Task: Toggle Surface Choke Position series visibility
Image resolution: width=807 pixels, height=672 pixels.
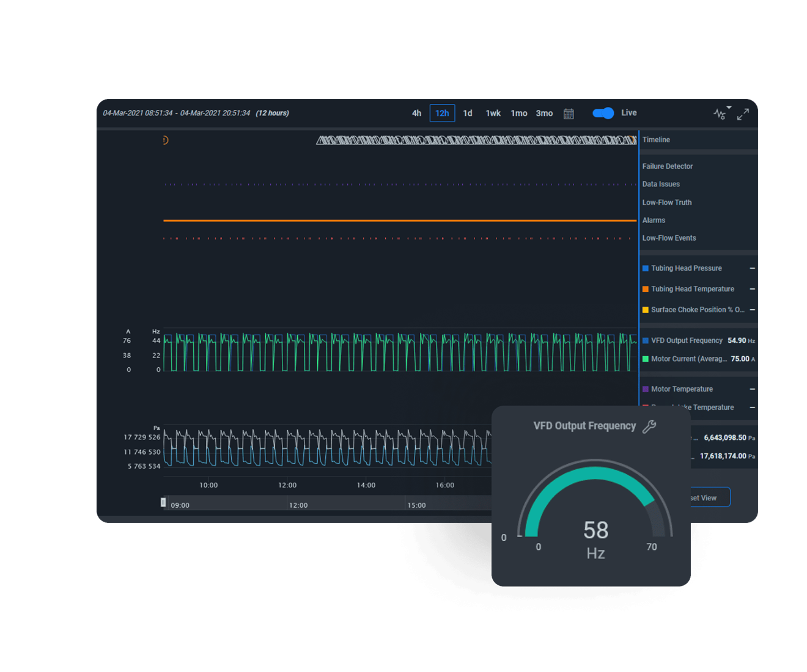Action: (x=697, y=310)
